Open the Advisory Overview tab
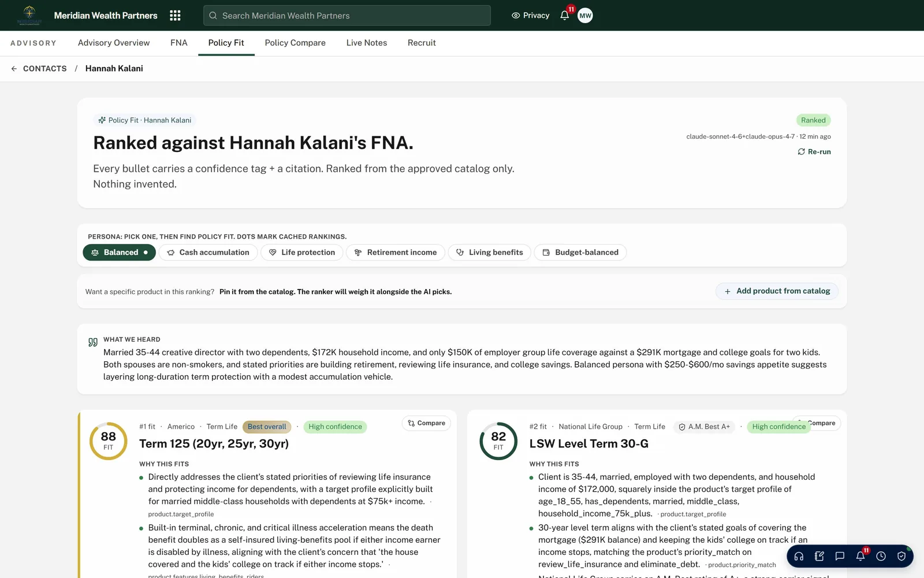 [x=114, y=43]
